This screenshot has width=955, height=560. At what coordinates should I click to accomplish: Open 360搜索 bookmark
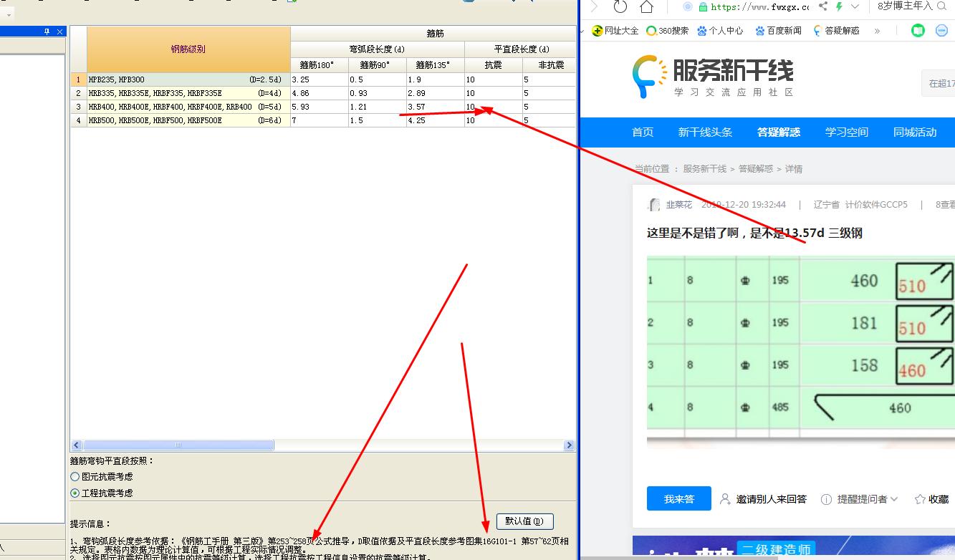pyautogui.click(x=667, y=31)
